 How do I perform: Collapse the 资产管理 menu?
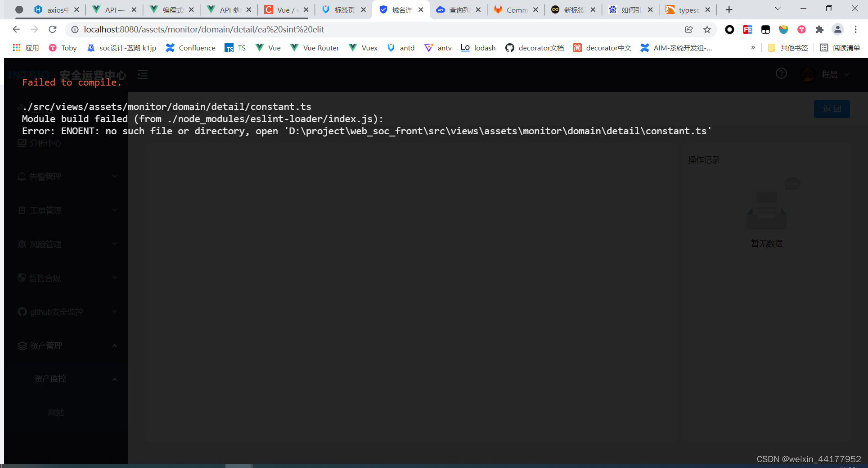coord(66,345)
